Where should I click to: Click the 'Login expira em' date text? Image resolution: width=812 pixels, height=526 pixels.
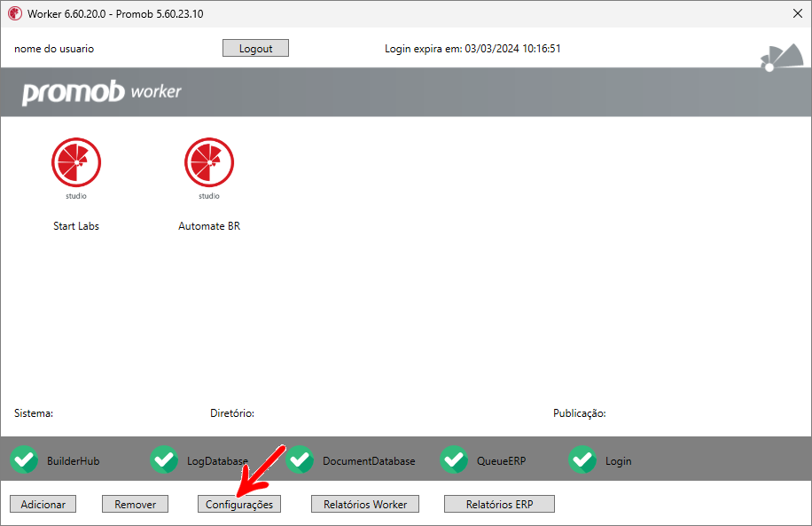(x=472, y=49)
